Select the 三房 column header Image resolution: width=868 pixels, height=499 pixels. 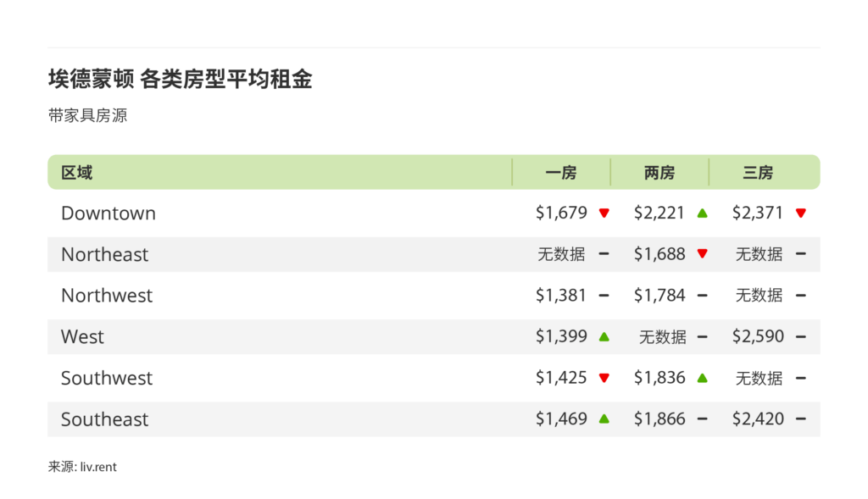[758, 173]
